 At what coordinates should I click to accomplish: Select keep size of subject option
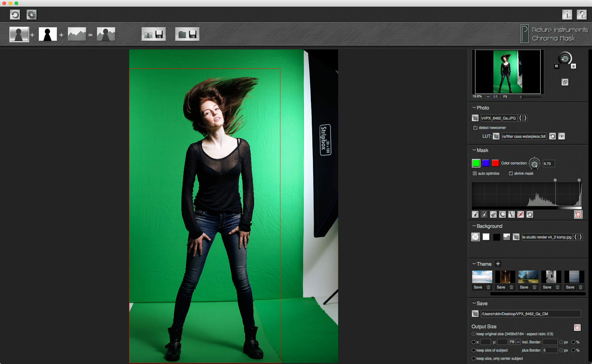tap(474, 350)
